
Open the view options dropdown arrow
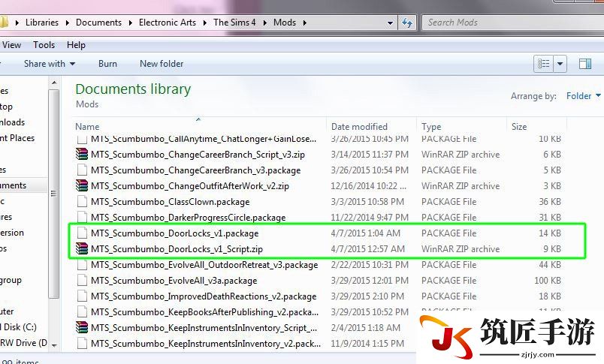click(560, 64)
